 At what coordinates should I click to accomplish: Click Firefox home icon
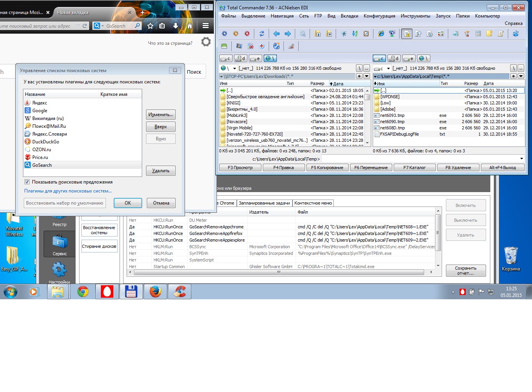pos(190,26)
